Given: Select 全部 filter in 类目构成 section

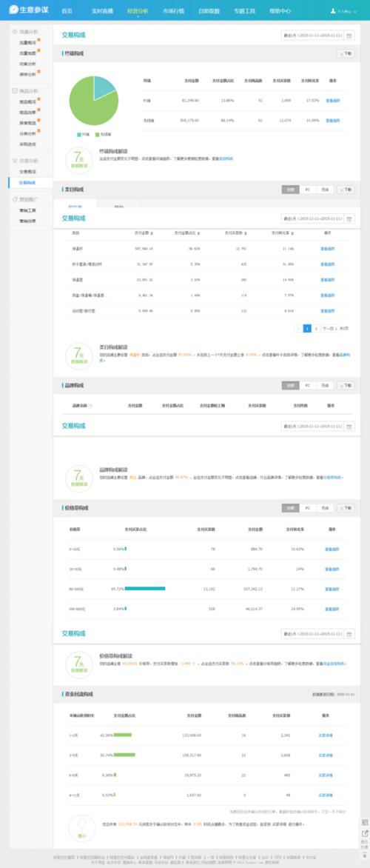Looking at the screenshot, I should (290, 190).
